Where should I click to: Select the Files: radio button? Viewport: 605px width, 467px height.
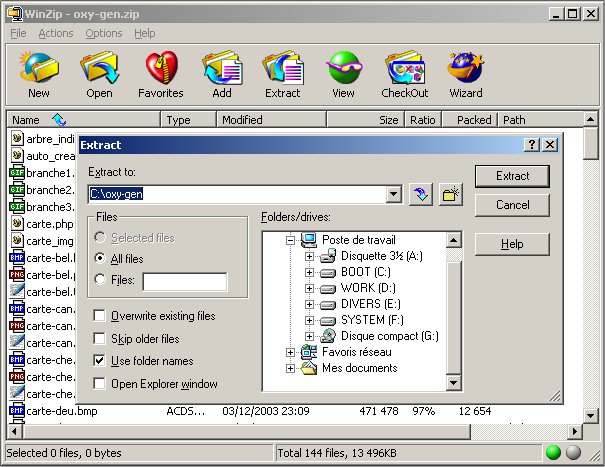[100, 279]
